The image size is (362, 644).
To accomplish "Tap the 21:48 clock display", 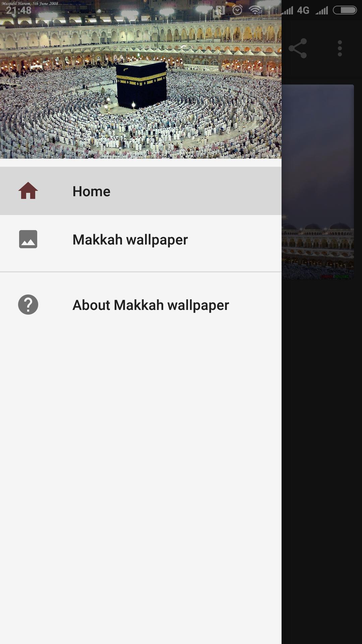I will [x=19, y=10].
